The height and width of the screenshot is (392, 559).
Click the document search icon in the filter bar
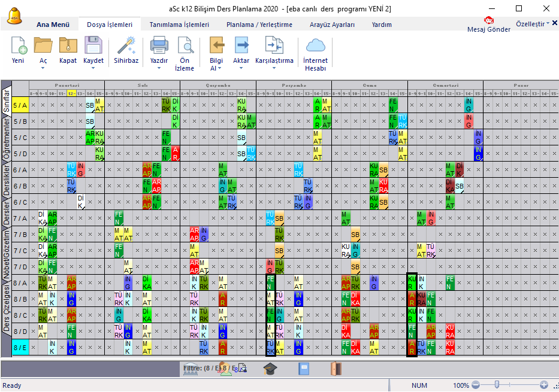coord(242,369)
